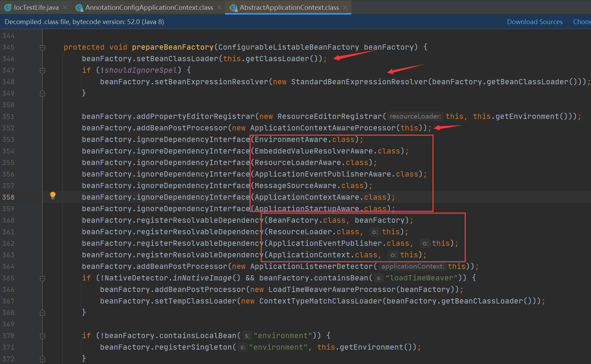This screenshot has height=364, width=591.
Task: Click setBeanExpressionResolver method call
Action: tap(211, 82)
